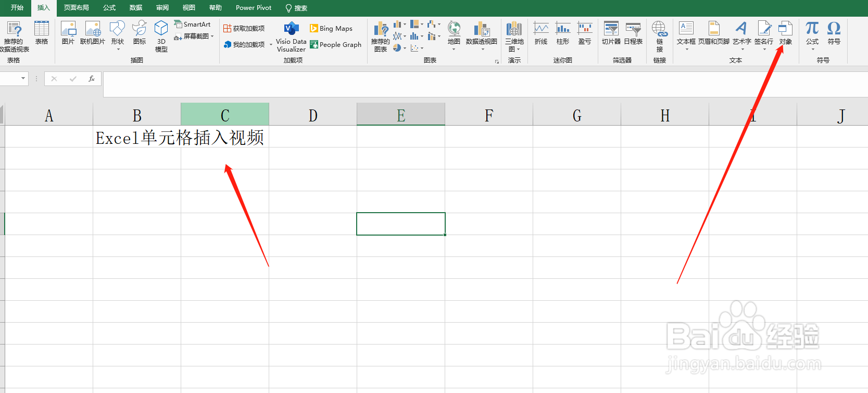Insert a Table using 表格 icon
The width and height of the screenshot is (868, 393).
pos(42,33)
